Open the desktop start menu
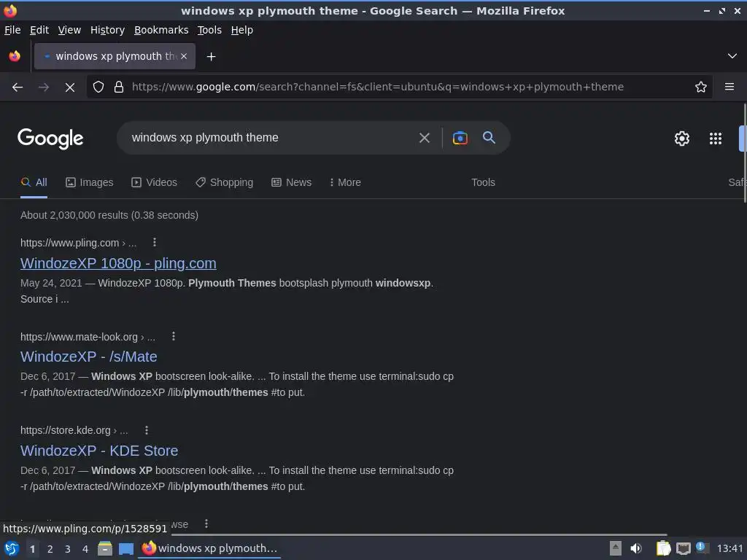The width and height of the screenshot is (747, 560). 12,549
